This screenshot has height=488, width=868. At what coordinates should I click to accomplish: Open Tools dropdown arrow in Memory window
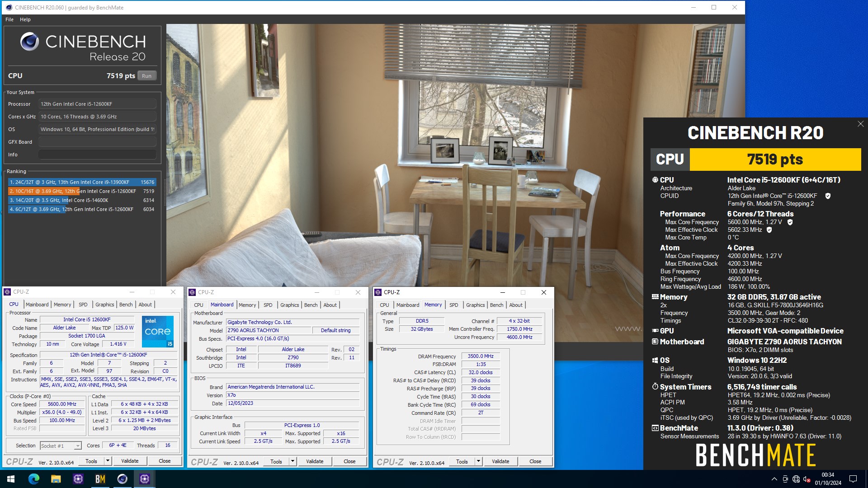click(478, 461)
